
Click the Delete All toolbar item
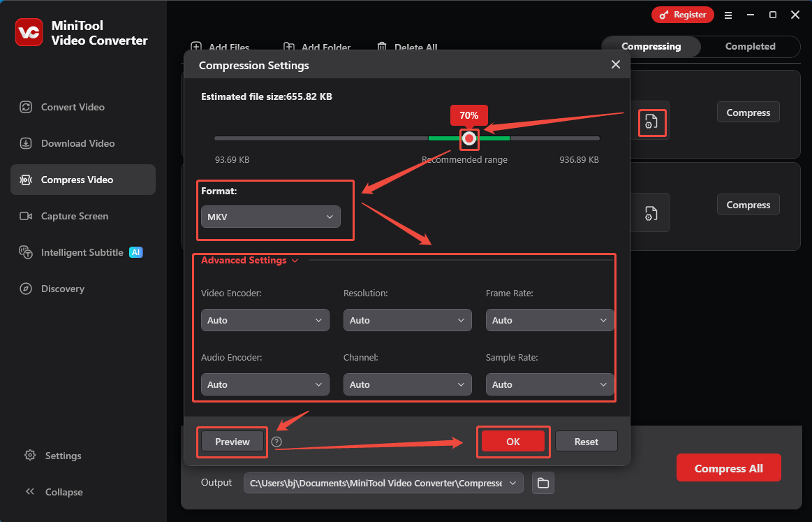tap(407, 48)
